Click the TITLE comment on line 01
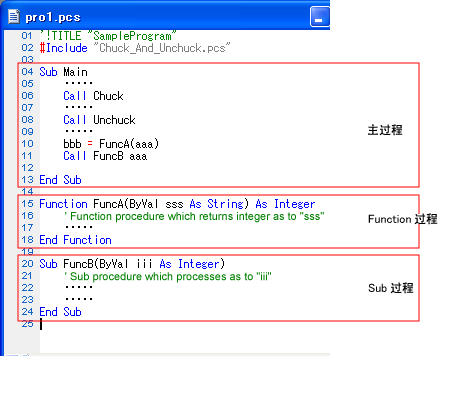The height and width of the screenshot is (394, 468). (x=108, y=35)
